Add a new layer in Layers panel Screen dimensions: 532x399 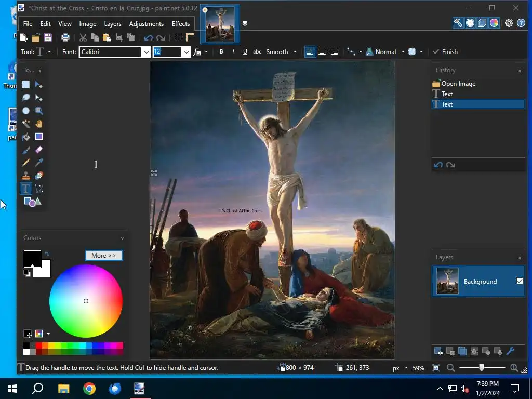438,352
